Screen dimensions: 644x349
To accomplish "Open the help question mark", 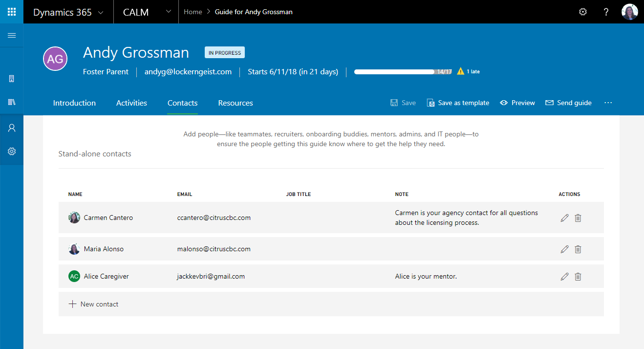I will [606, 12].
